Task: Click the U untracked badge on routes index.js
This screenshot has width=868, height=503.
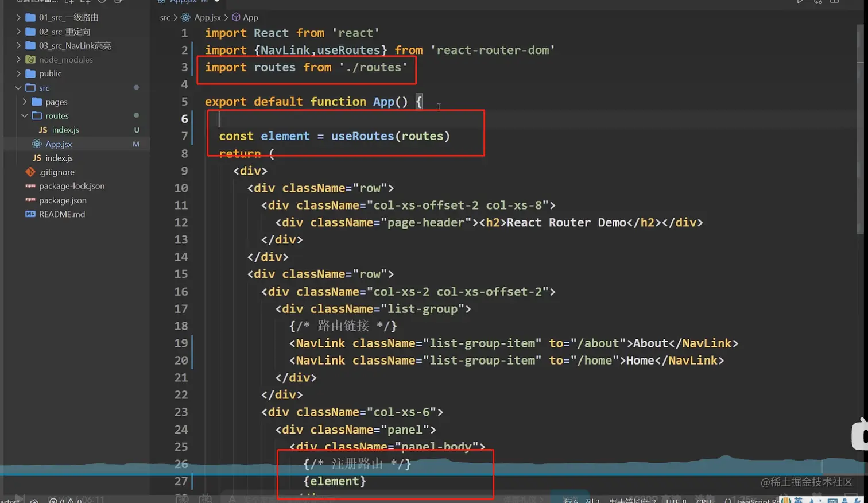Action: pos(137,130)
